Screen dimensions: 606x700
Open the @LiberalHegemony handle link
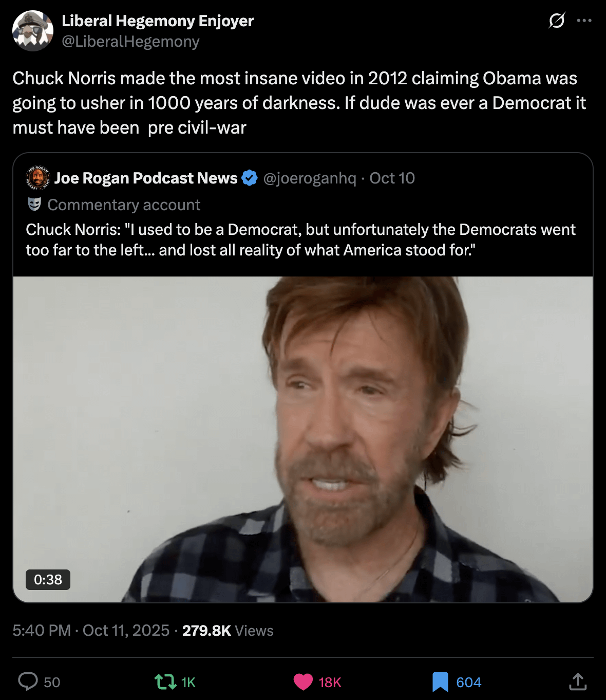(x=130, y=42)
